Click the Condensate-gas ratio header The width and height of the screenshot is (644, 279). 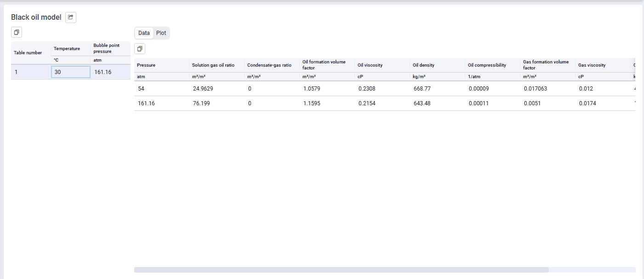(x=272, y=65)
